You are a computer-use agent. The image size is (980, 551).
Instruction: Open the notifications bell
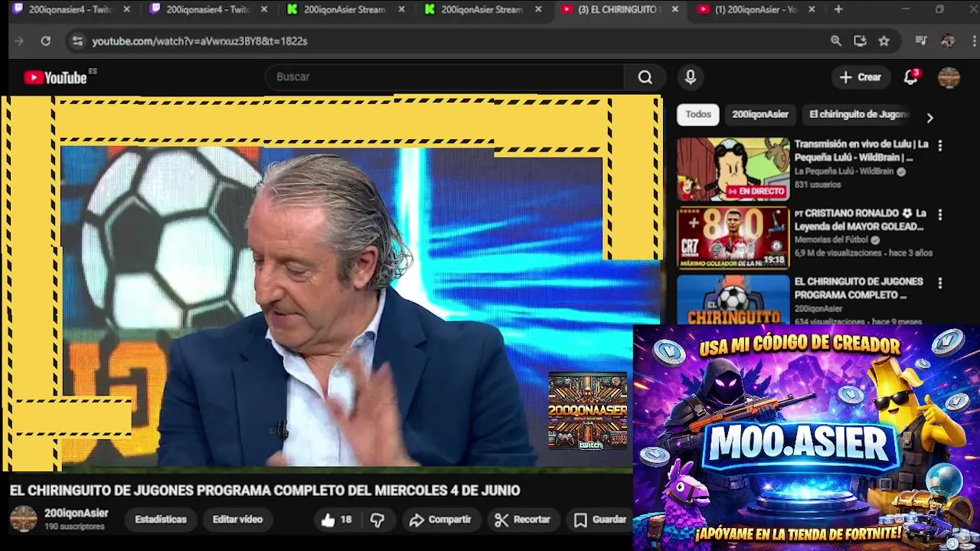tap(910, 77)
